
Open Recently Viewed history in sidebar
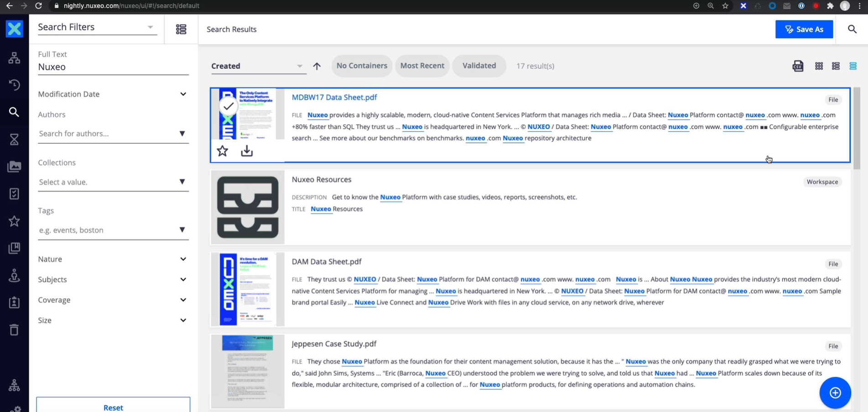pyautogui.click(x=14, y=85)
